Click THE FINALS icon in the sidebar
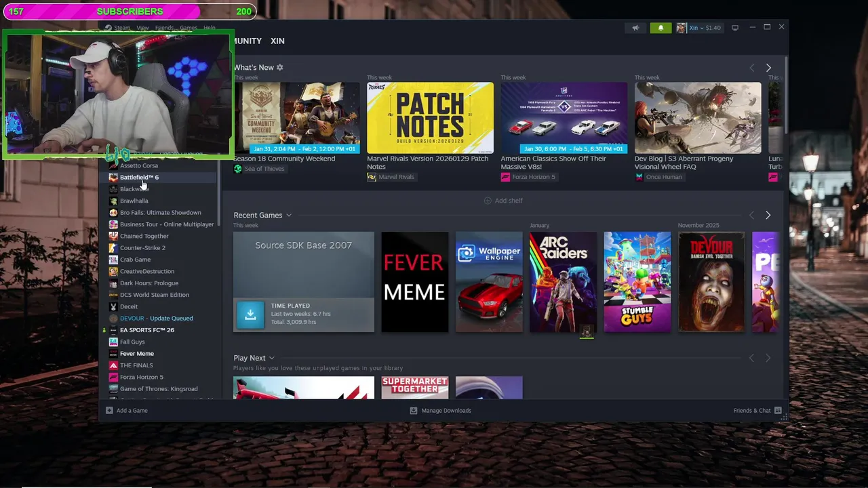Viewport: 868px width, 488px height. [113, 365]
